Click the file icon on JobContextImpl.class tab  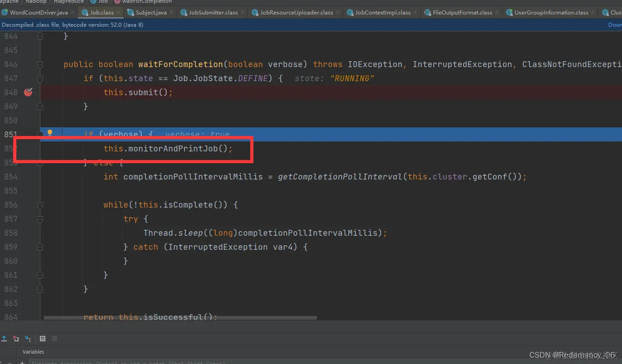click(350, 13)
